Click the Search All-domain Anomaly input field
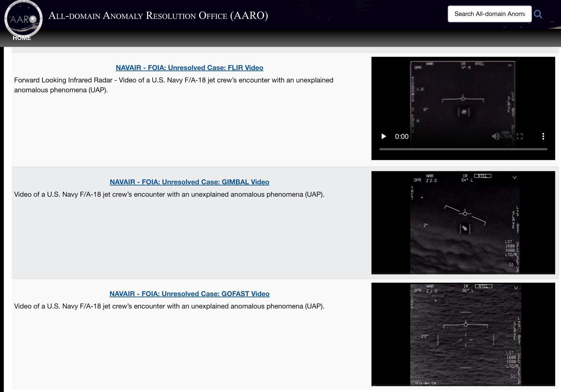The height and width of the screenshot is (392, 561). pyautogui.click(x=489, y=14)
